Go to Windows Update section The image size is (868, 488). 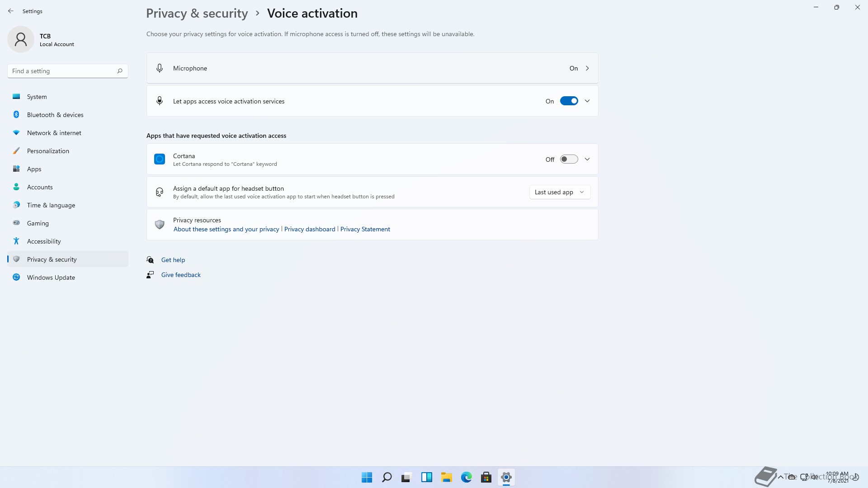51,277
